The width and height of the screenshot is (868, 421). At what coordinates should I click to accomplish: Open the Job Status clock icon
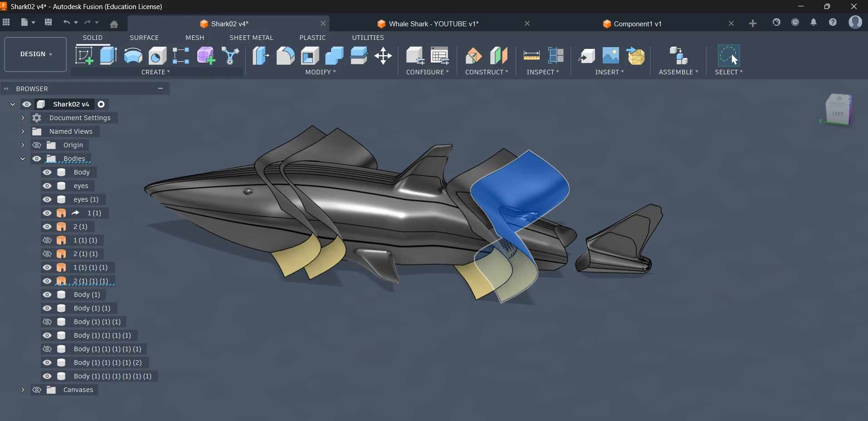click(x=795, y=22)
